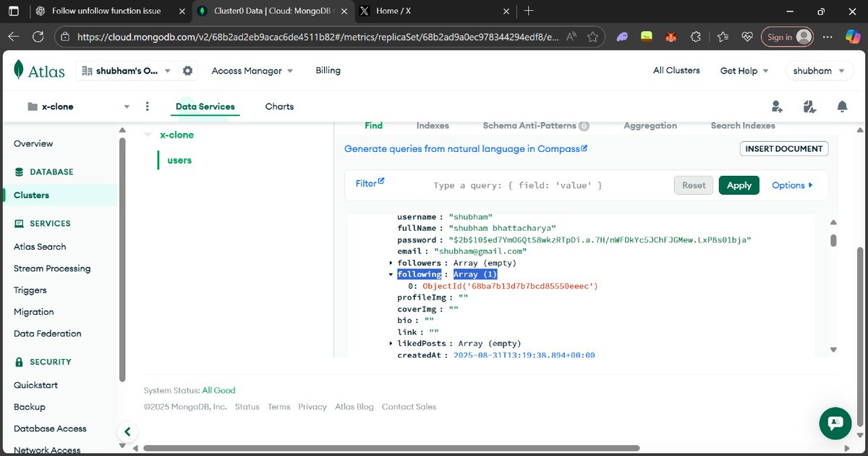Reload the page with the refresh icon
This screenshot has height=456, width=868.
point(38,37)
